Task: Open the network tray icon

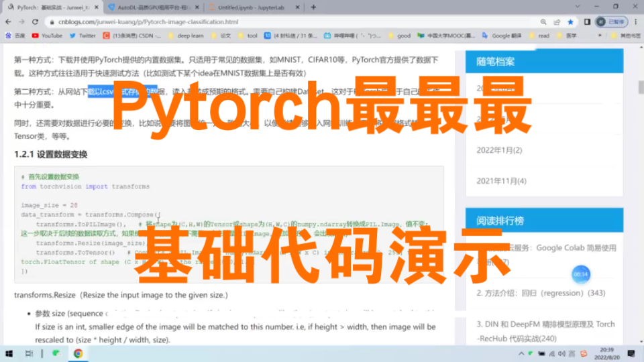Action: coord(552,353)
